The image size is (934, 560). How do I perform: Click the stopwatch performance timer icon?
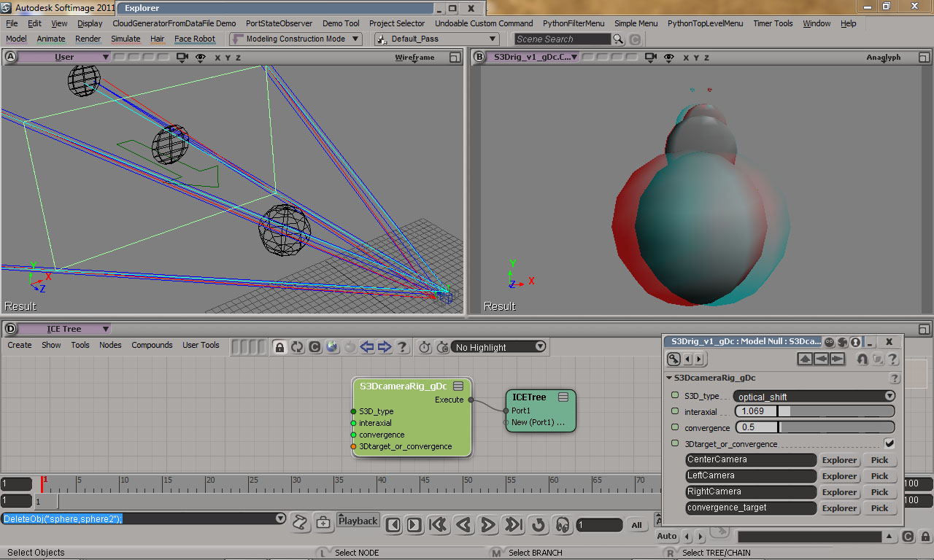pyautogui.click(x=425, y=347)
